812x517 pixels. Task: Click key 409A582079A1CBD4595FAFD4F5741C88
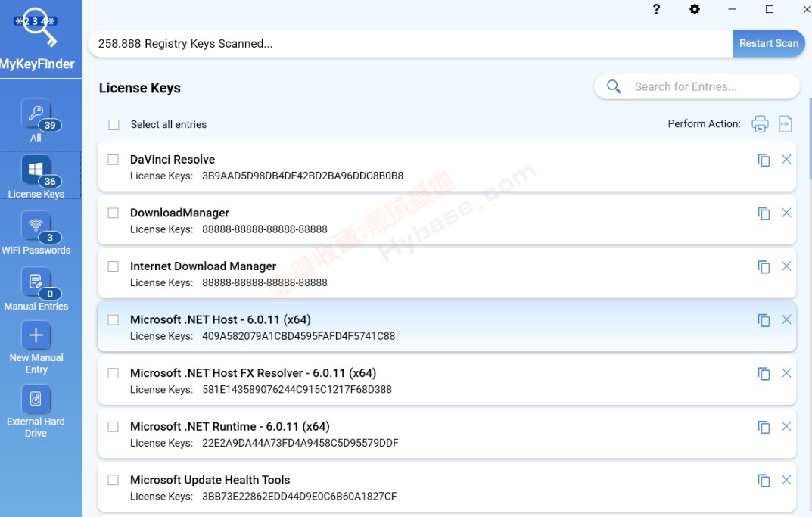click(x=298, y=336)
